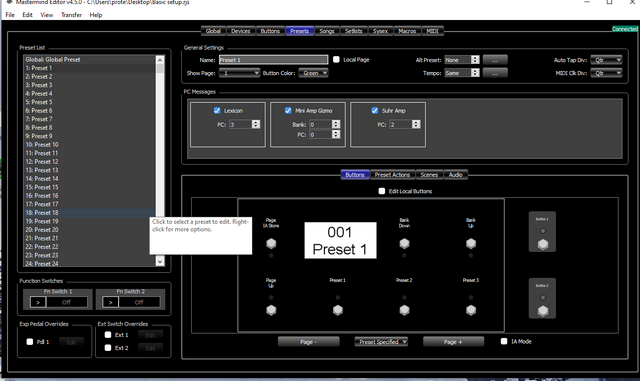The image size is (640, 381).
Task: Open the Audio sub-tab
Action: (456, 175)
